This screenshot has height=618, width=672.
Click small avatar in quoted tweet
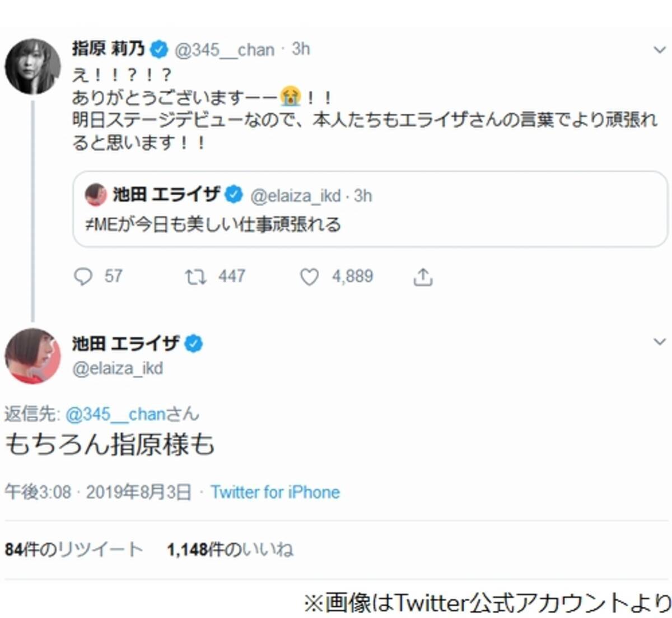pos(96,194)
